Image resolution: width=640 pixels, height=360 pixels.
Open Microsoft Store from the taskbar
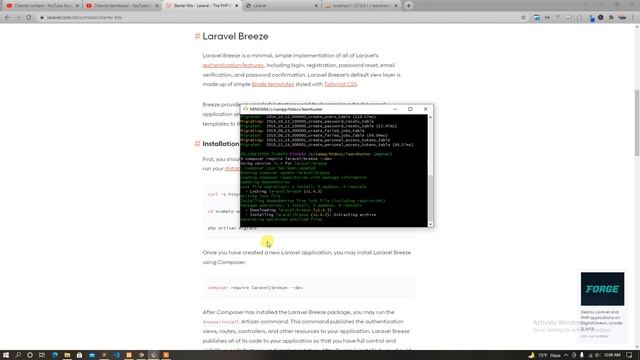coord(79,355)
